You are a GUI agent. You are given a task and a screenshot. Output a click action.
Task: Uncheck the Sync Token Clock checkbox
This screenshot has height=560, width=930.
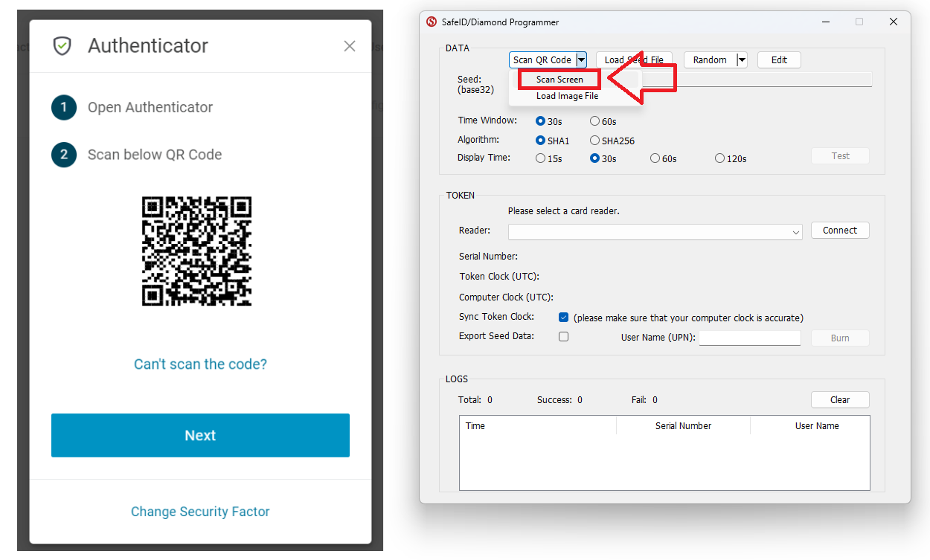(x=564, y=318)
